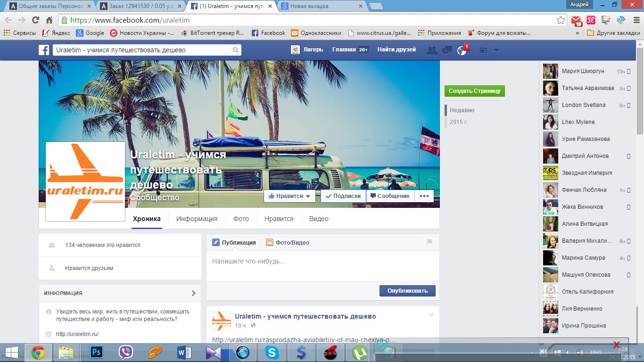
Task: Click the Сообщение message button
Action: pos(390,196)
